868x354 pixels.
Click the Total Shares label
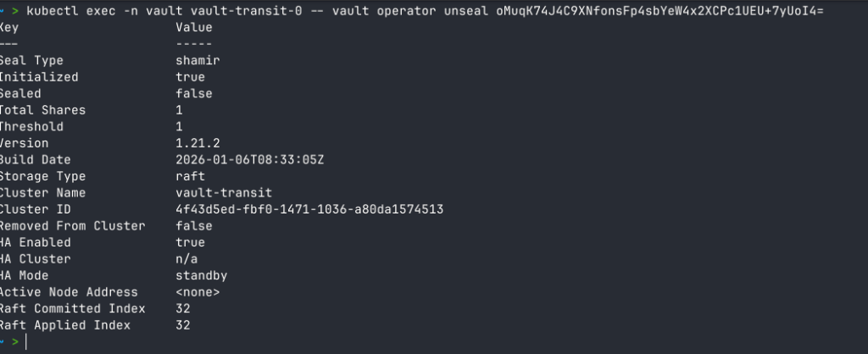42,110
